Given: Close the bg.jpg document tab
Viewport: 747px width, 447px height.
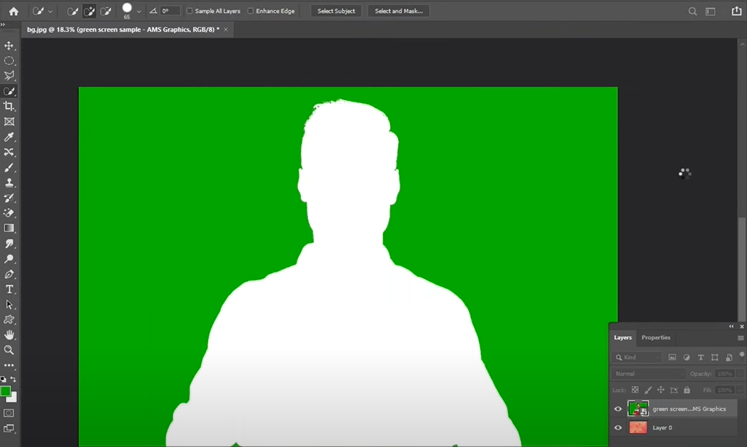Looking at the screenshot, I should click(x=226, y=30).
